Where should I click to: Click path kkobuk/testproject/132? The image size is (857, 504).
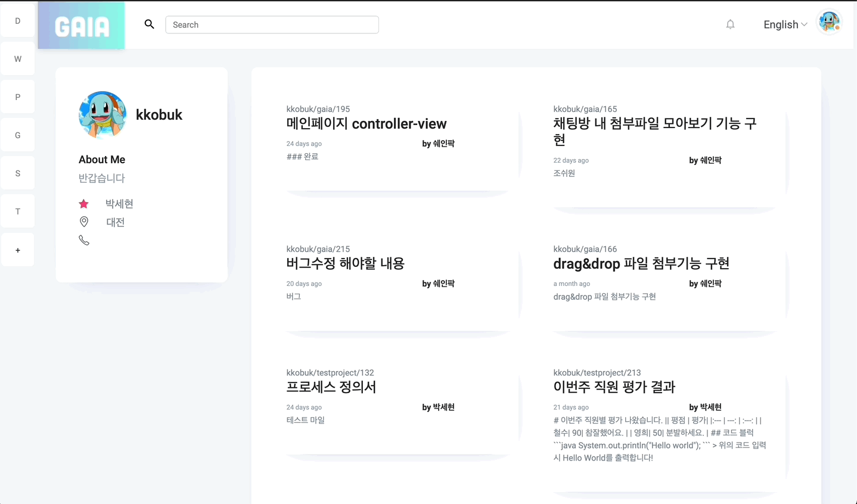(330, 373)
